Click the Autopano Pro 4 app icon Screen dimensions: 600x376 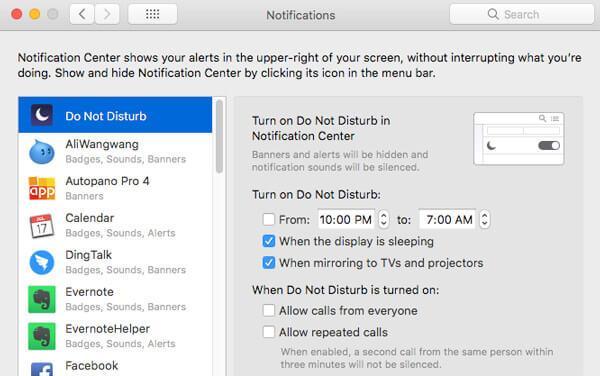pyautogui.click(x=42, y=188)
